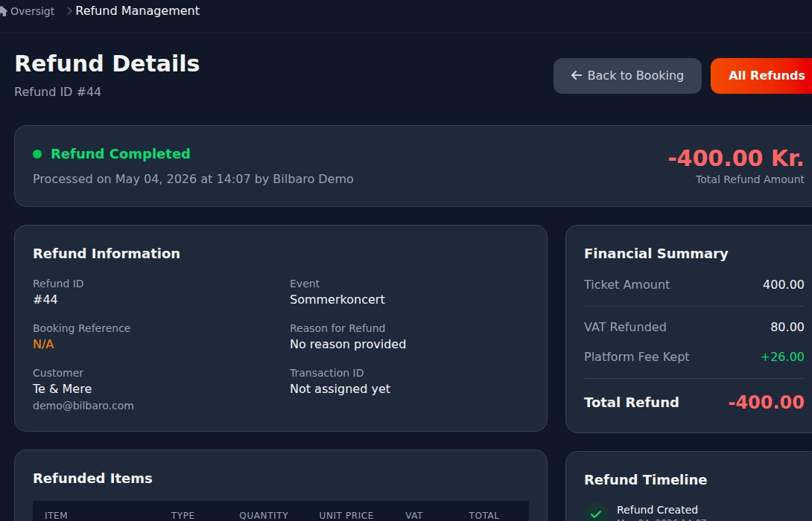Click the ITEM column header
Image resolution: width=812 pixels, height=521 pixels.
[56, 515]
